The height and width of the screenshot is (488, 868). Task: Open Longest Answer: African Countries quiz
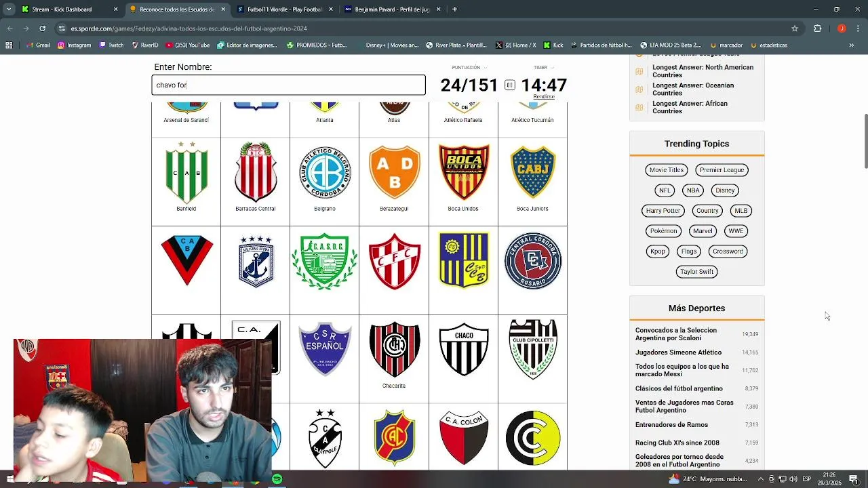pyautogui.click(x=690, y=107)
